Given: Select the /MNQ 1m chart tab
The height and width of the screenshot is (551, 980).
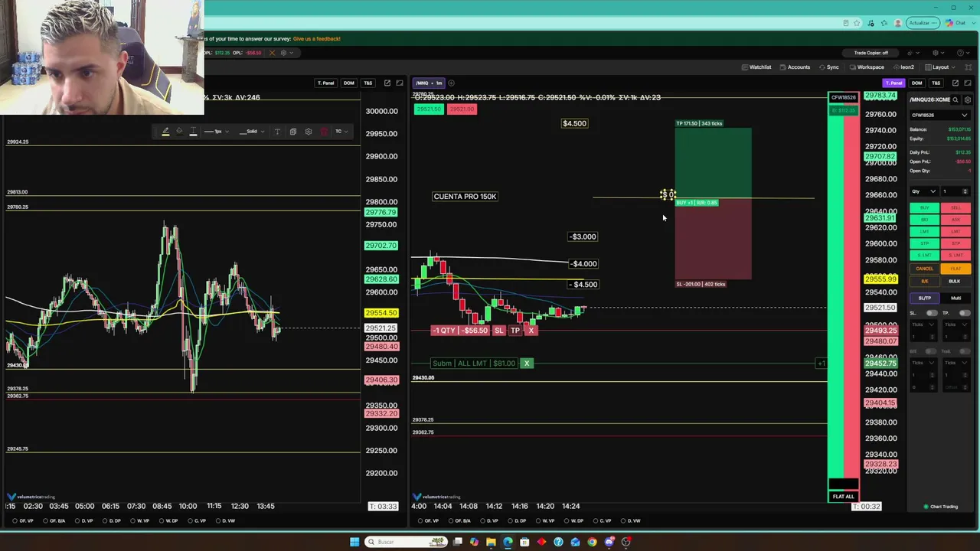Looking at the screenshot, I should 429,83.
